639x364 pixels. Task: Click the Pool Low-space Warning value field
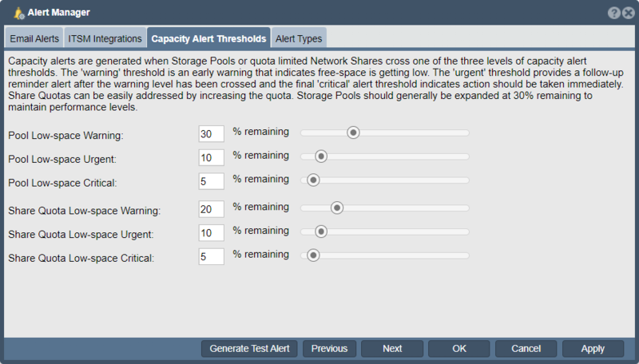(211, 134)
